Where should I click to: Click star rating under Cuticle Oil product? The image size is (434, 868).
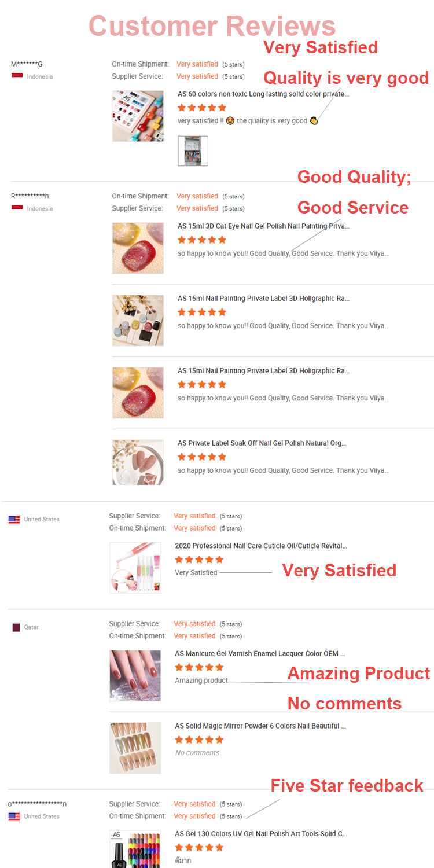point(198,560)
